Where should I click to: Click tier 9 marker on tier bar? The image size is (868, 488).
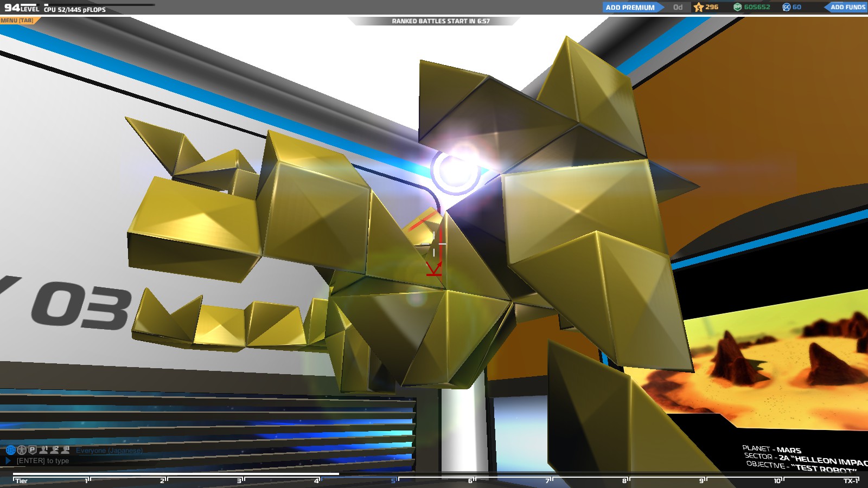pos(703,480)
